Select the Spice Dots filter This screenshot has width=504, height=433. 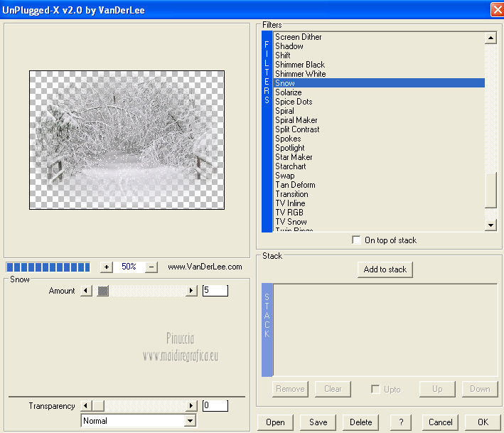click(x=379, y=102)
